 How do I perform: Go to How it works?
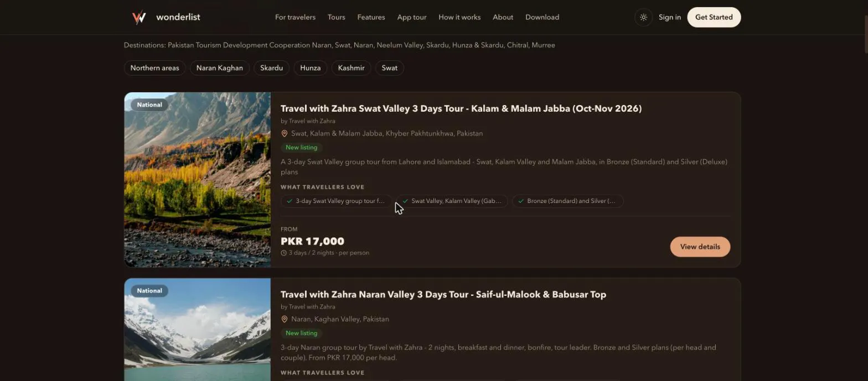point(459,17)
